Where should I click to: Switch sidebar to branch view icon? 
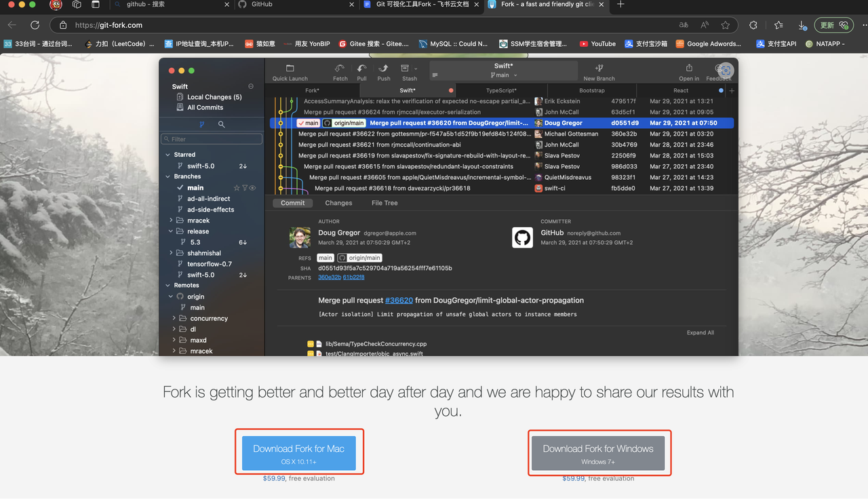pos(201,125)
